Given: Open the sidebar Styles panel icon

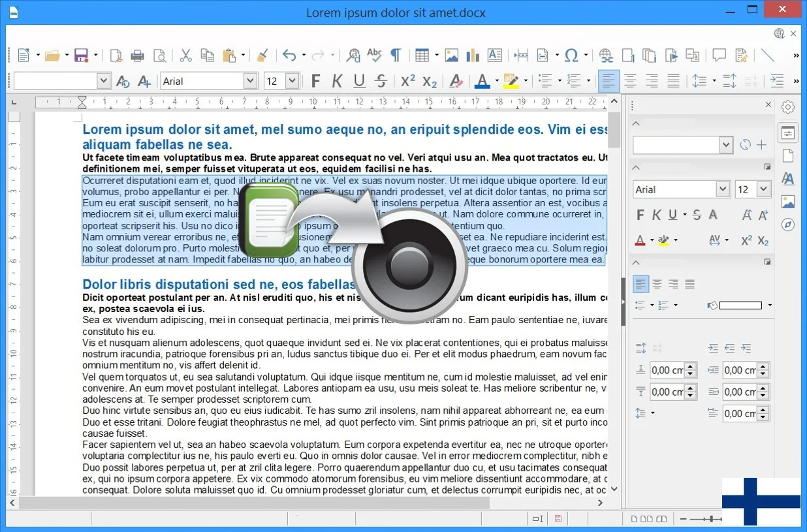Looking at the screenshot, I should pyautogui.click(x=788, y=179).
